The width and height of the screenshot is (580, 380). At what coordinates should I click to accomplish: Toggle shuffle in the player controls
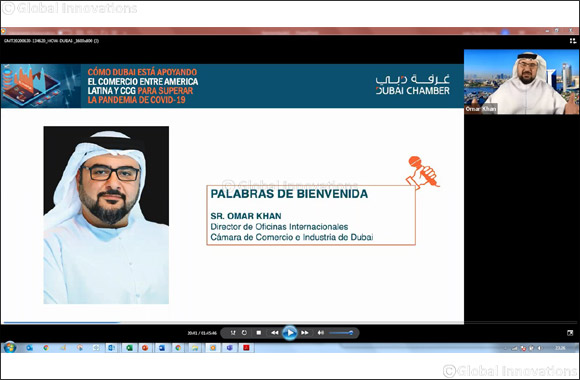[x=233, y=333]
